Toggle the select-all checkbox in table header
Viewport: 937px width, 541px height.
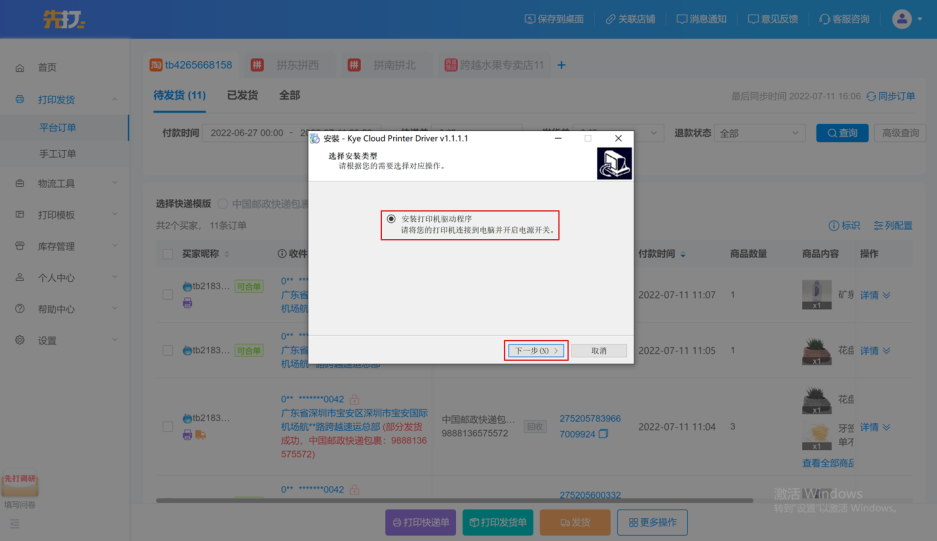(x=168, y=255)
